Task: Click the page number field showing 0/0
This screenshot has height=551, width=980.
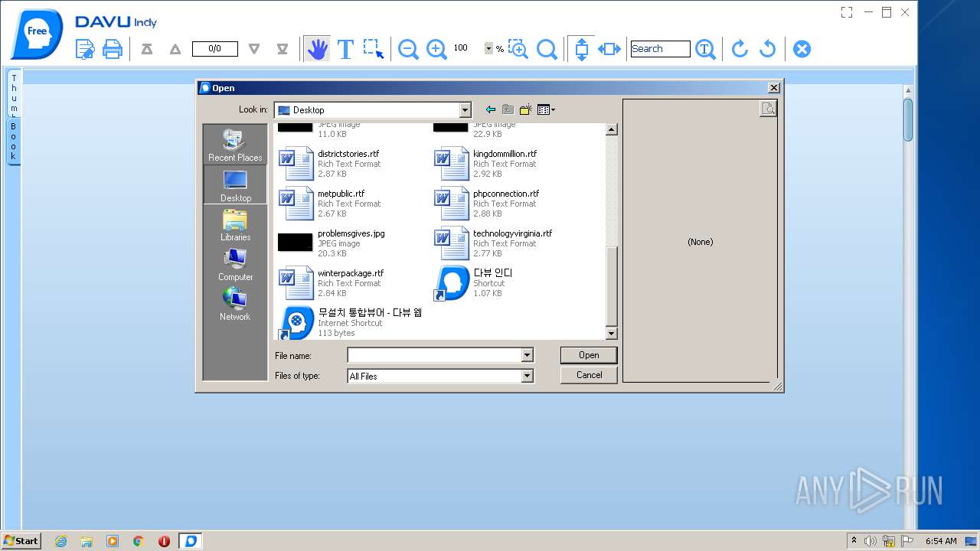Action: pos(214,49)
